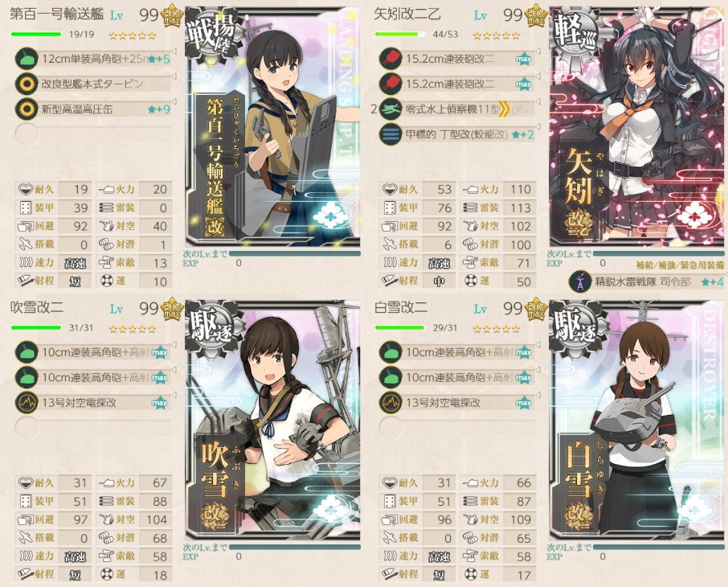Click the improved Kanhon turbine gear icon

pyautogui.click(x=27, y=84)
